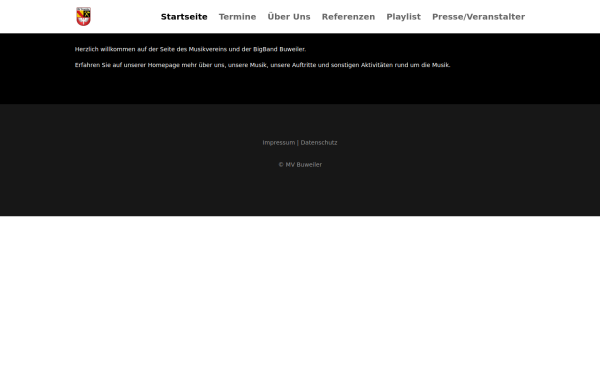This screenshot has width=600, height=375.
Task: Open the Datenschutz footer link
Action: tap(319, 143)
